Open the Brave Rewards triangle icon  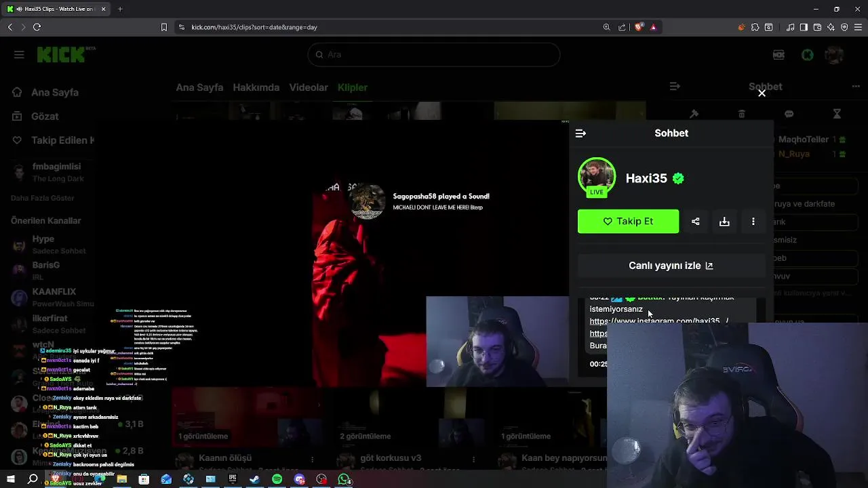653,27
